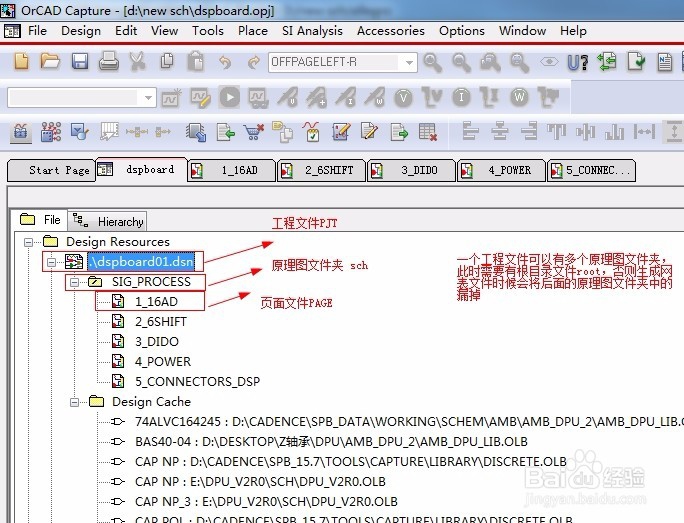This screenshot has width=684, height=523.
Task: Select the File view tab
Action: [x=40, y=220]
